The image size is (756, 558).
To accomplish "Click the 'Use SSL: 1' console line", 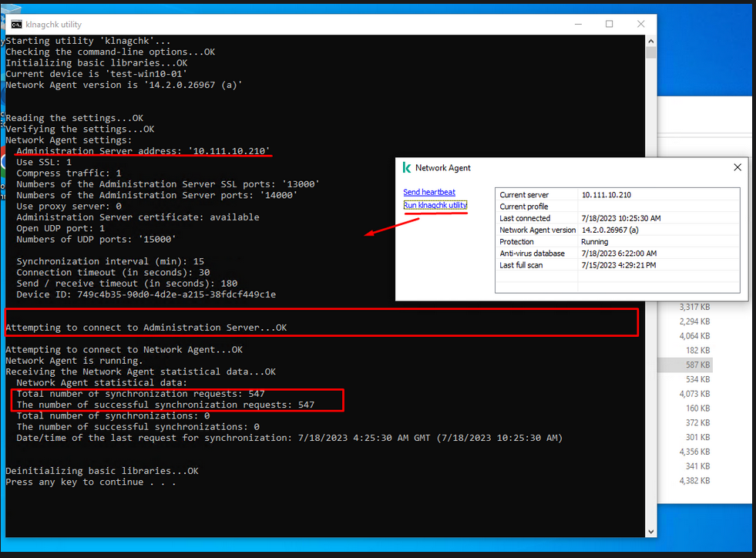I will pos(44,162).
